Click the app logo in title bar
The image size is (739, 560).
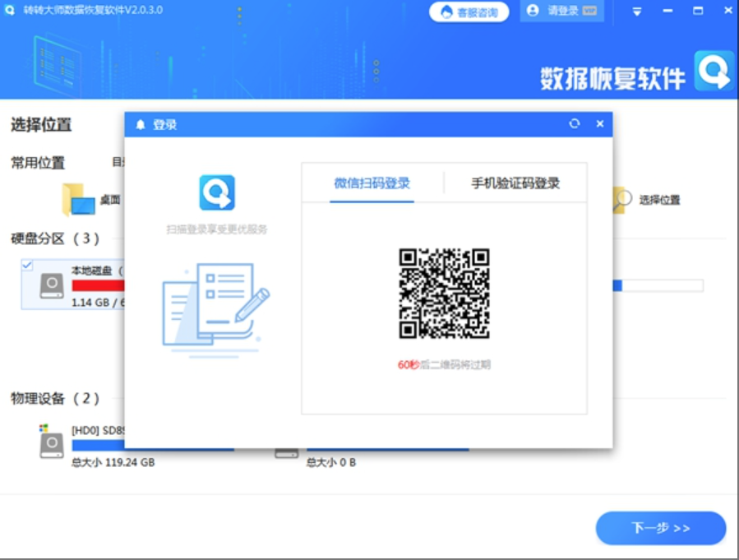pyautogui.click(x=10, y=10)
